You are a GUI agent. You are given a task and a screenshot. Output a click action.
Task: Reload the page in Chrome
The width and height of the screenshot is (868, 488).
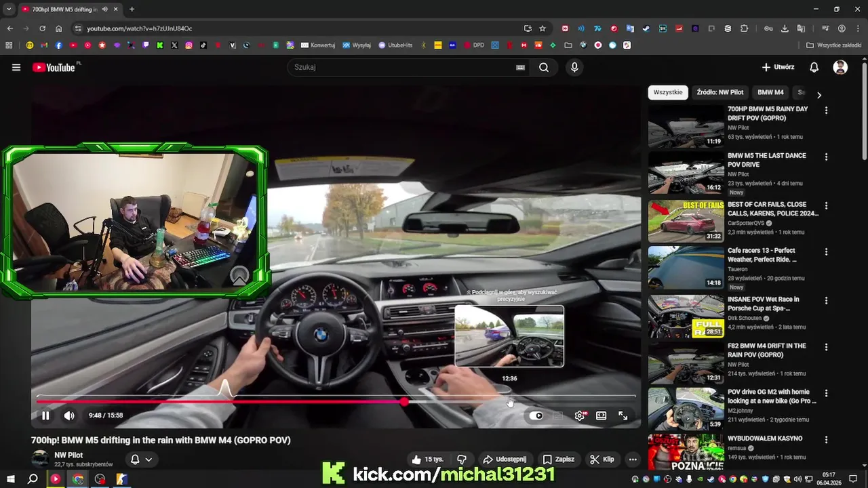(x=42, y=28)
